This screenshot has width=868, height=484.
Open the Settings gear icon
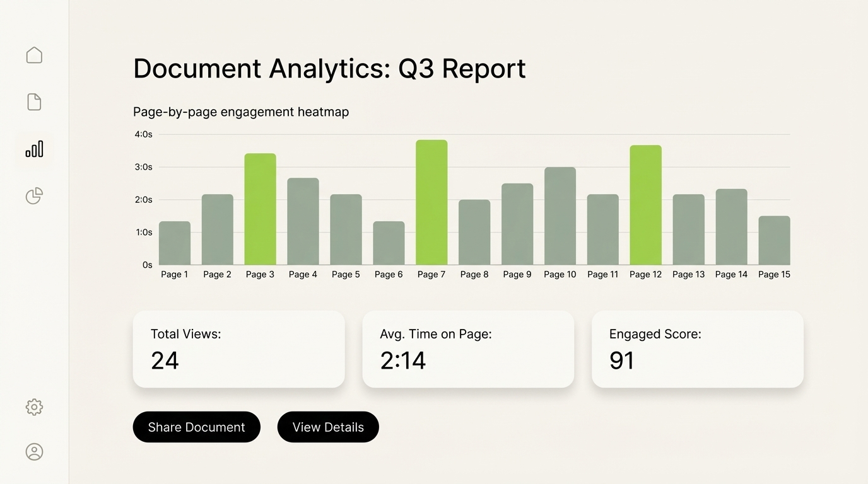(34, 406)
